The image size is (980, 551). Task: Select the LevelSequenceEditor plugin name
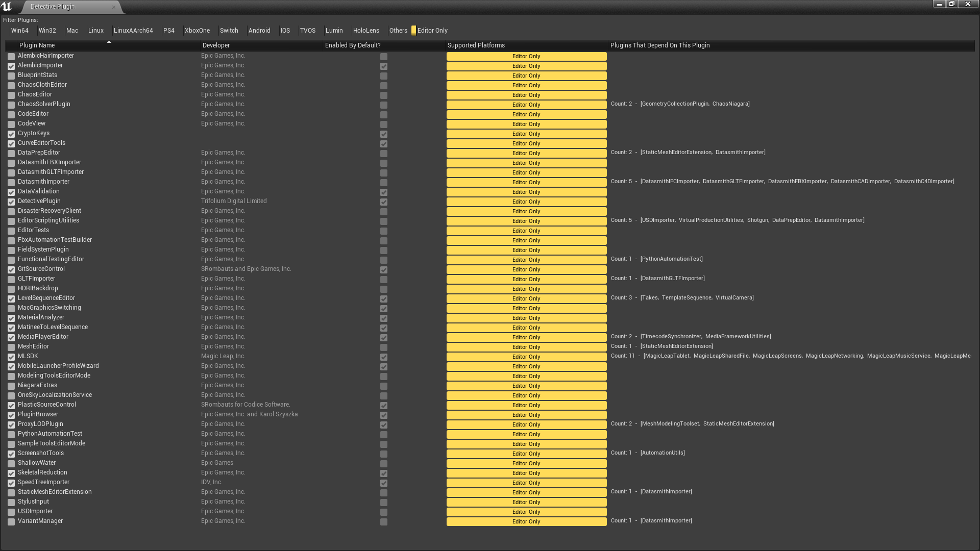click(x=46, y=298)
